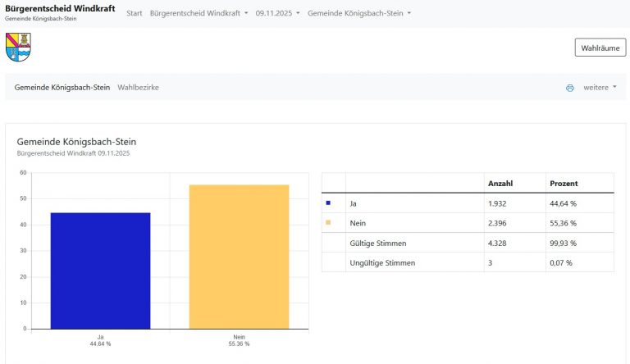Click the Königsbach-Stein coat of arms logo
Screen dimensions: 630x364
click(18, 48)
